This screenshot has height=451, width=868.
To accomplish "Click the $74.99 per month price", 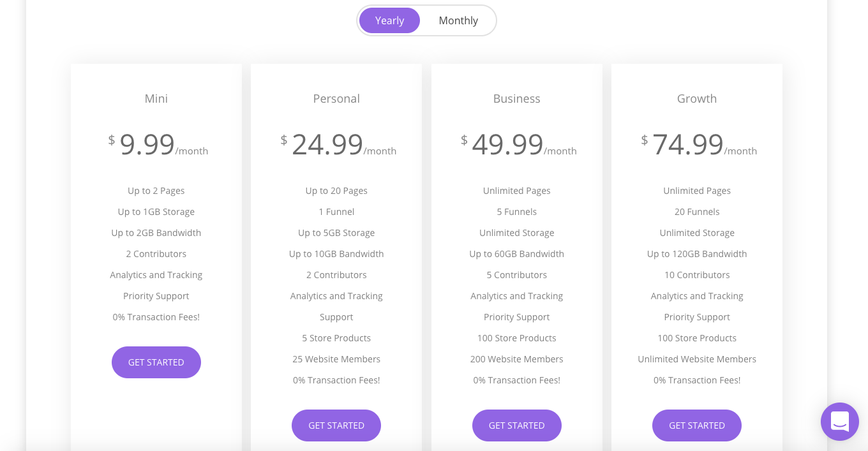I will [x=699, y=145].
